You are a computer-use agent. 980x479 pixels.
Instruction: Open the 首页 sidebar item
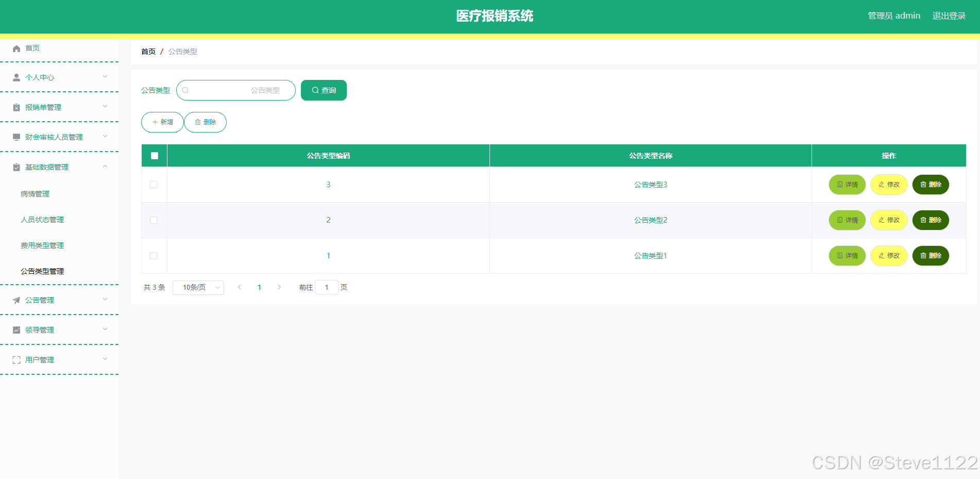click(32, 48)
